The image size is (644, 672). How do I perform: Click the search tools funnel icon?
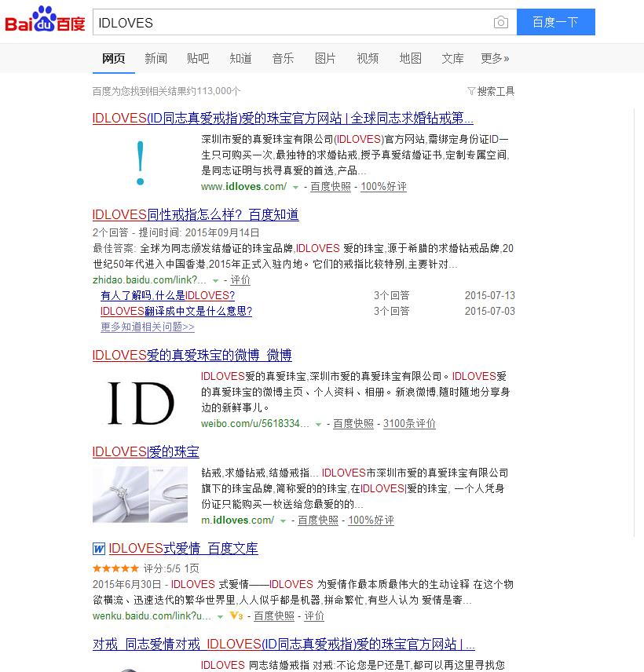click(471, 91)
